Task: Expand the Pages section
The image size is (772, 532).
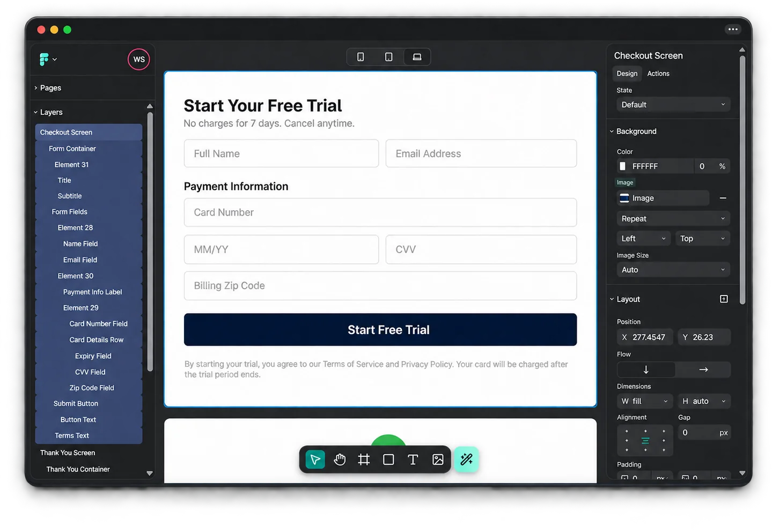Action: coord(48,88)
